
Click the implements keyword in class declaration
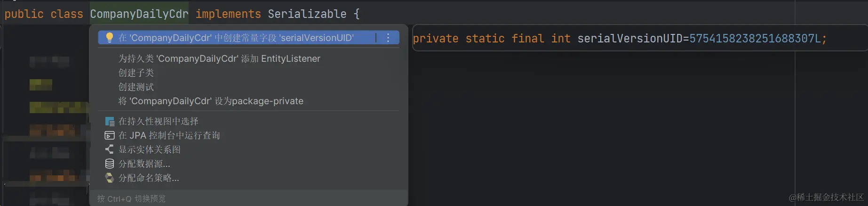click(228, 14)
